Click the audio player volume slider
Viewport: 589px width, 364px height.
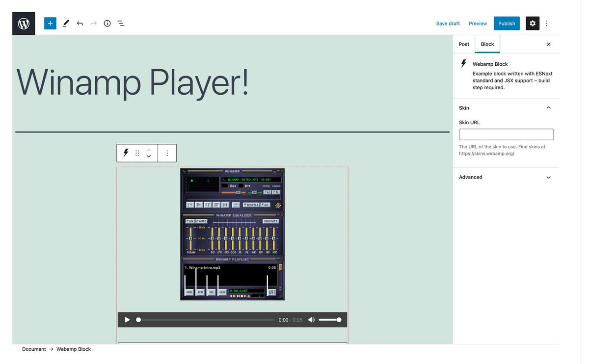coord(330,320)
